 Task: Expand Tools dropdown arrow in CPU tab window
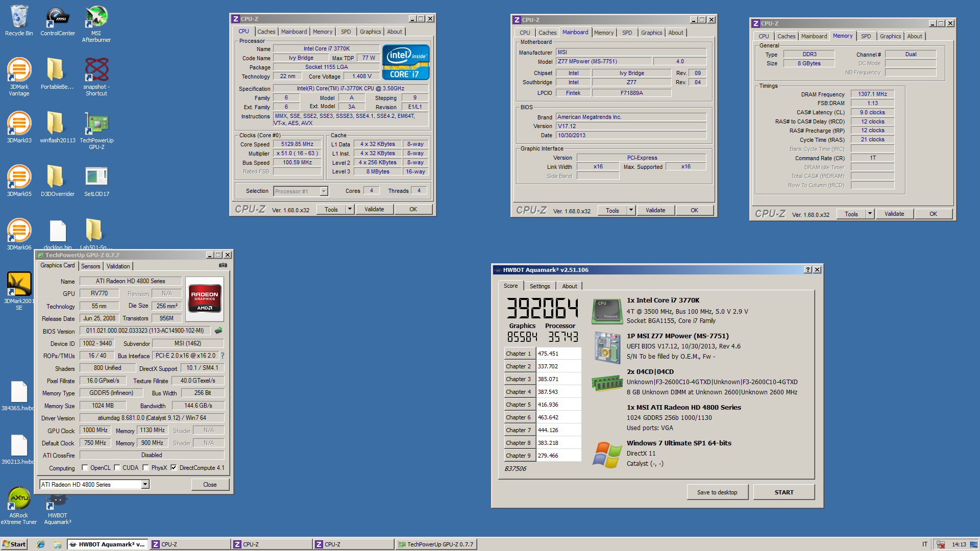coord(350,209)
